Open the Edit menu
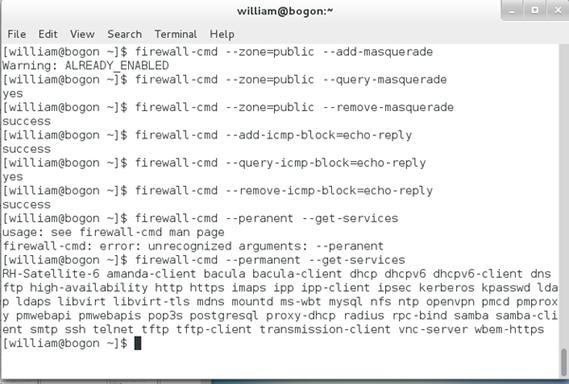 (x=48, y=34)
